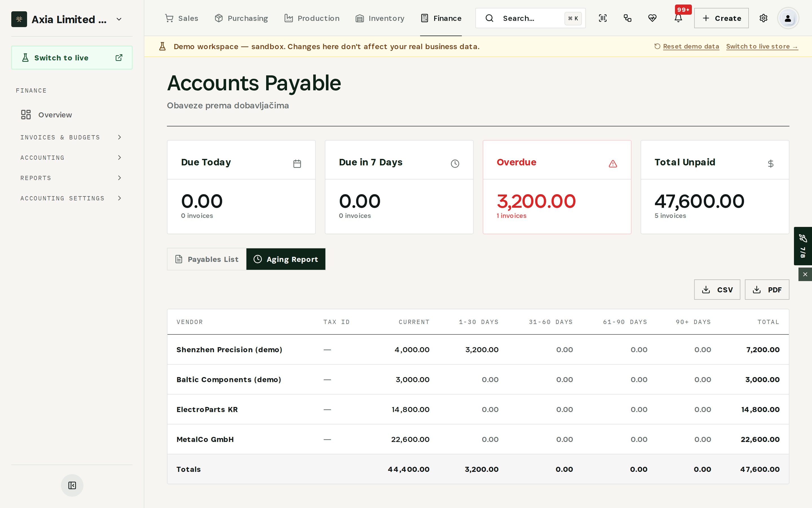Click ElectroParts KR vendor row

point(478,409)
